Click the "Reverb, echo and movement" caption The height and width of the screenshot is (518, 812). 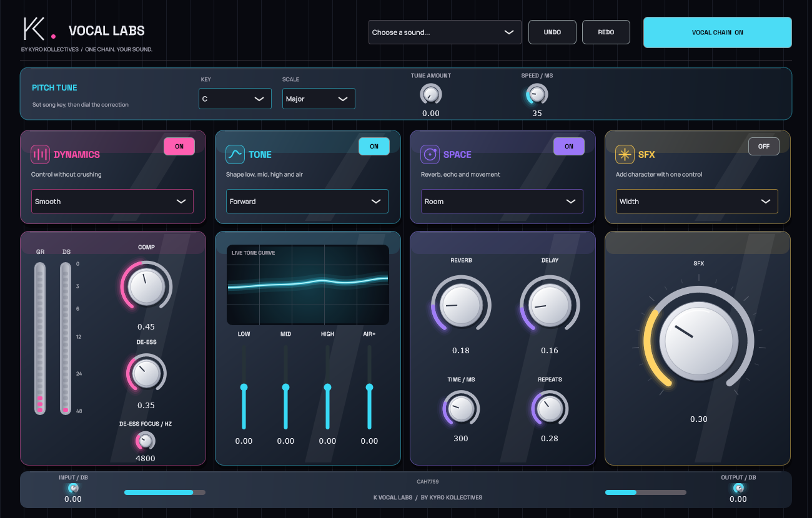pos(460,175)
